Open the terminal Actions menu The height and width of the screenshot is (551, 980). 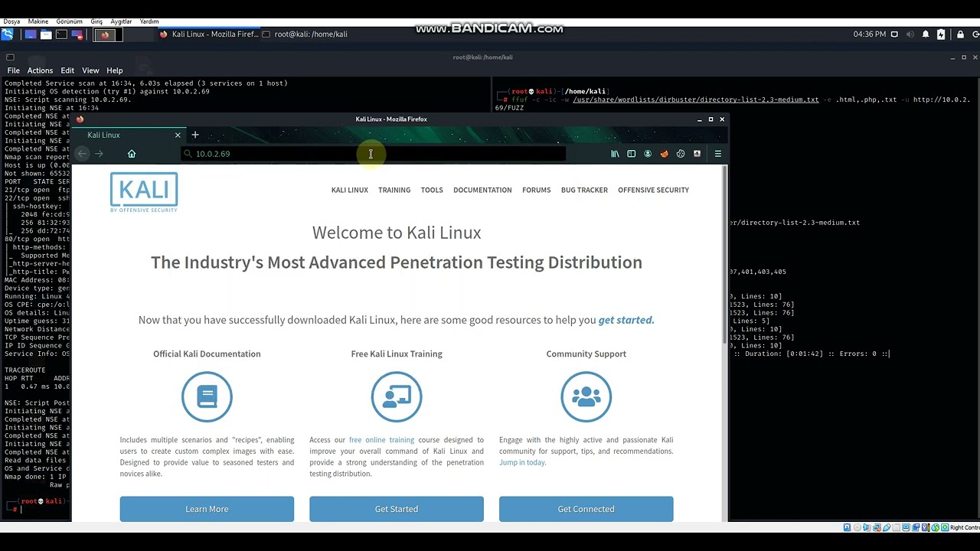[40, 70]
